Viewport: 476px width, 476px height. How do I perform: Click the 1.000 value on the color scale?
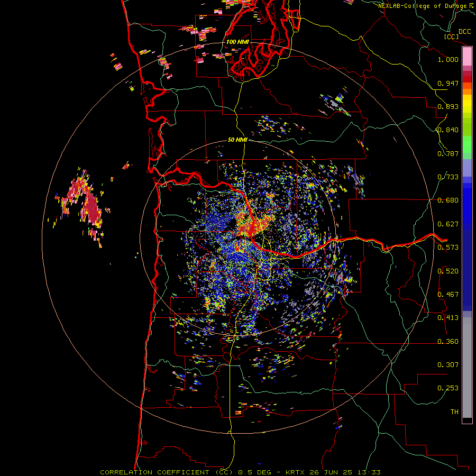coord(448,59)
